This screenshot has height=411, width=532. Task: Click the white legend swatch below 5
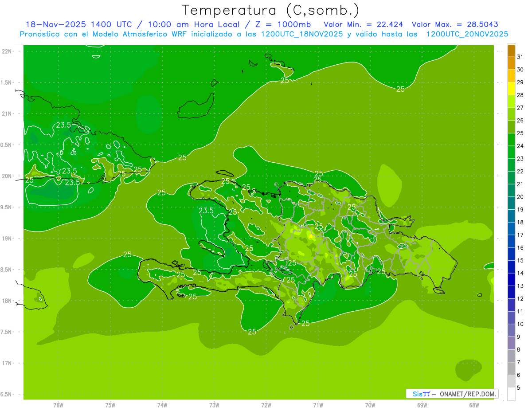tap(511, 395)
